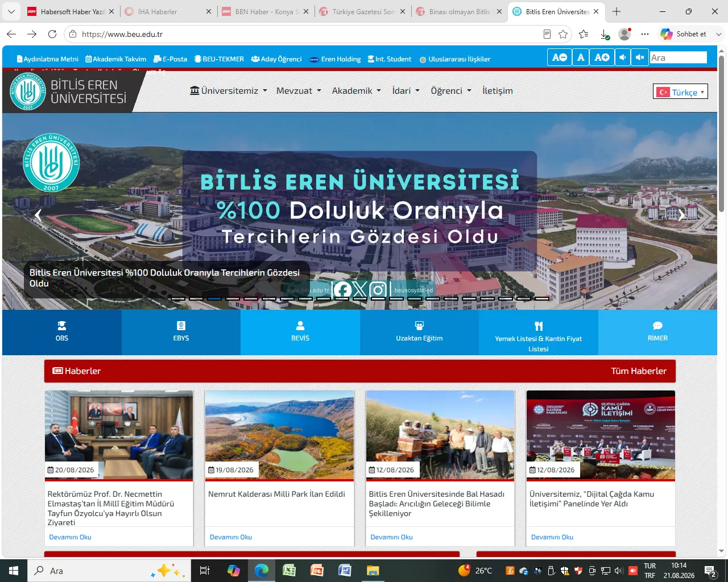728x582 pixels.
Task: Click Tüm Haberler to view all news
Action: (x=639, y=371)
